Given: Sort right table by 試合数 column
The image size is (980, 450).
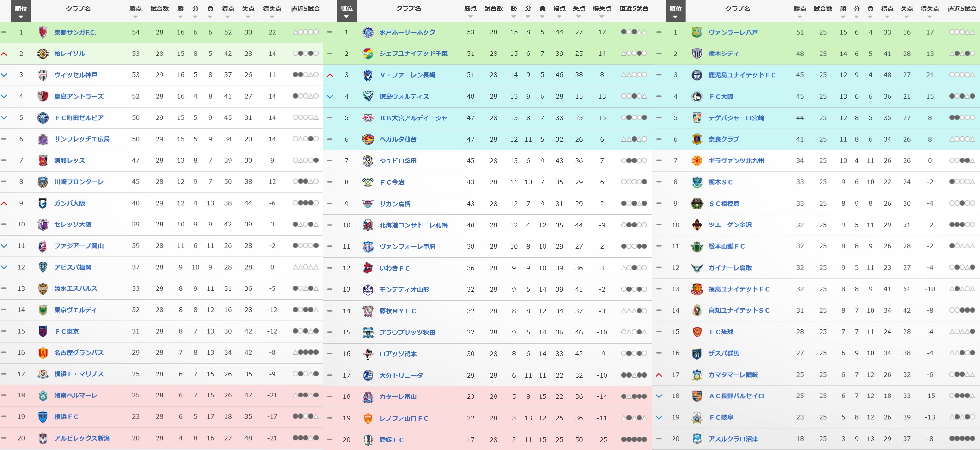Looking at the screenshot, I should 823,11.
